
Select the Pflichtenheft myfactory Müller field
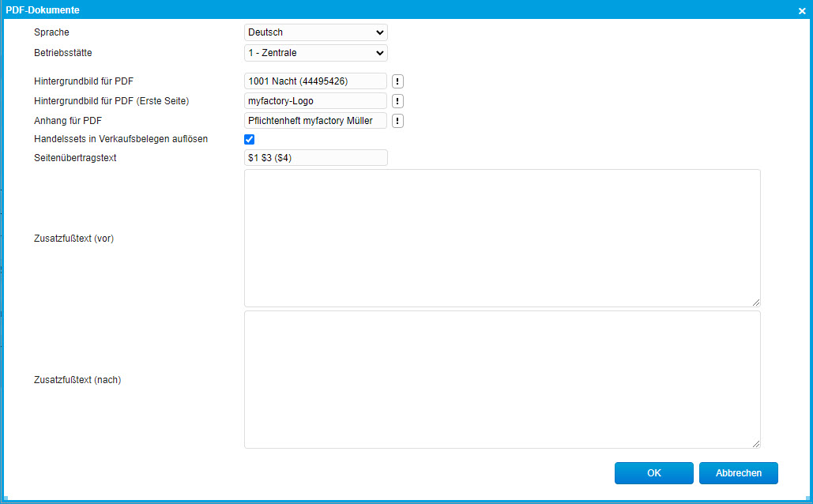tap(315, 121)
